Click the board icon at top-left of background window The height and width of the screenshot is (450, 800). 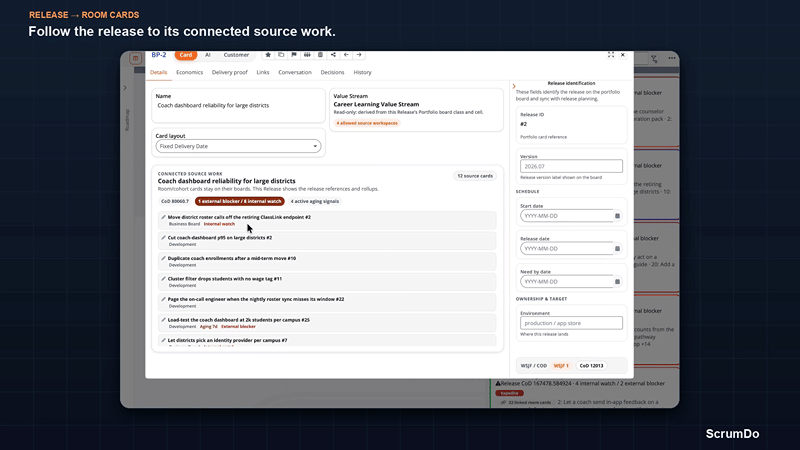point(135,58)
